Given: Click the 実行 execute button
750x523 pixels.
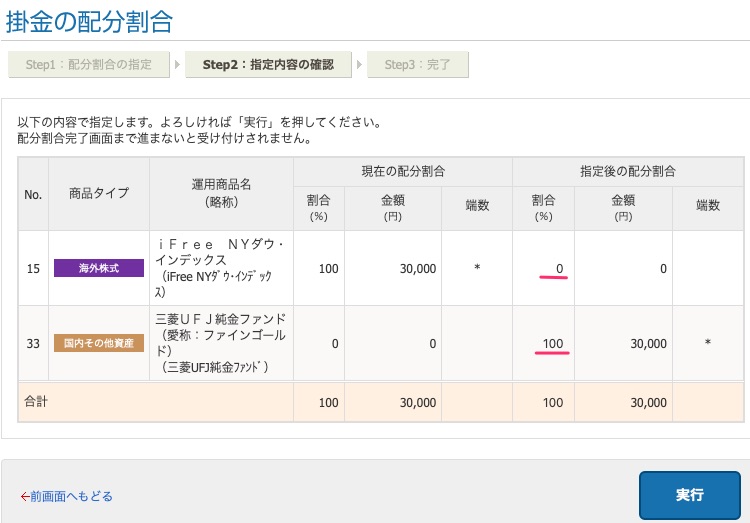Looking at the screenshot, I should (x=689, y=495).
